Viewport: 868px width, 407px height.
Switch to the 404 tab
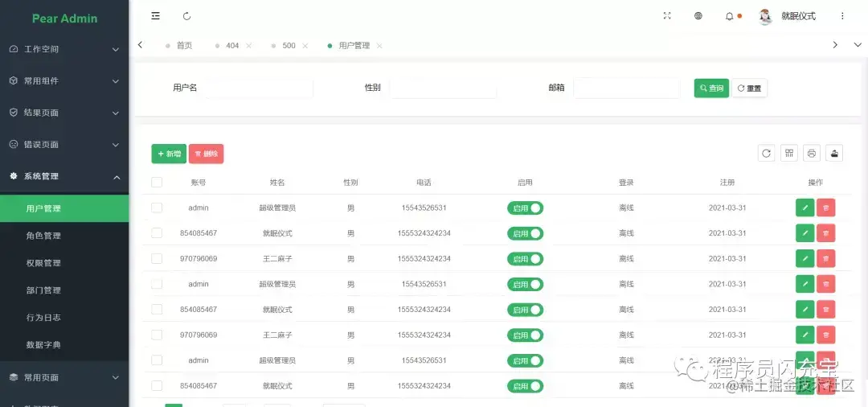232,45
